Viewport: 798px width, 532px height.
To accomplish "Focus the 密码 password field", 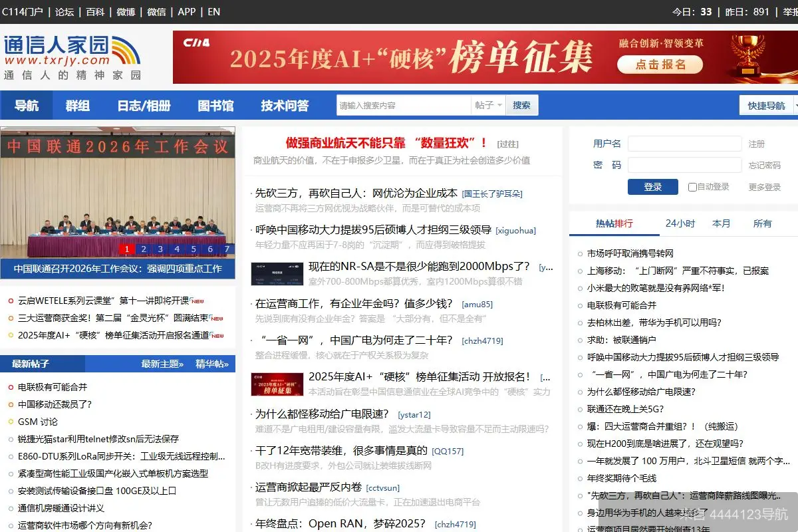I will 684,165.
